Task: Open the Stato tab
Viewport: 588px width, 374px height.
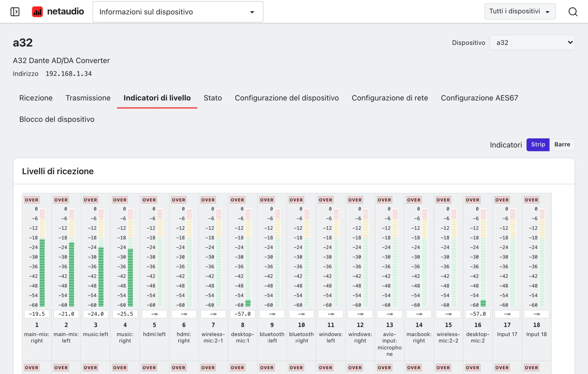Action: pyautogui.click(x=213, y=98)
